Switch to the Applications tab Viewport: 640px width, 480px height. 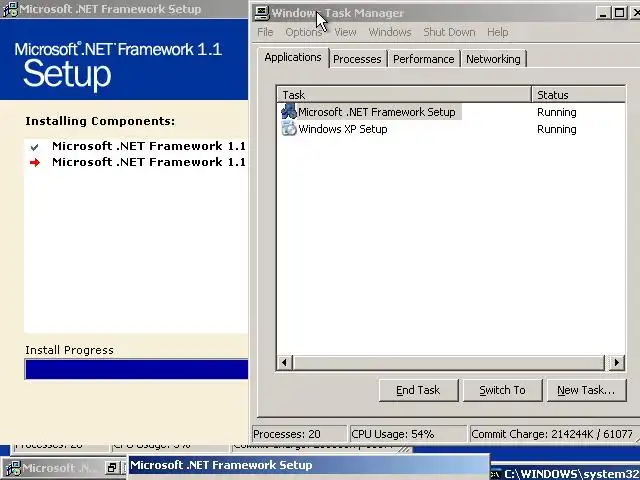click(293, 58)
